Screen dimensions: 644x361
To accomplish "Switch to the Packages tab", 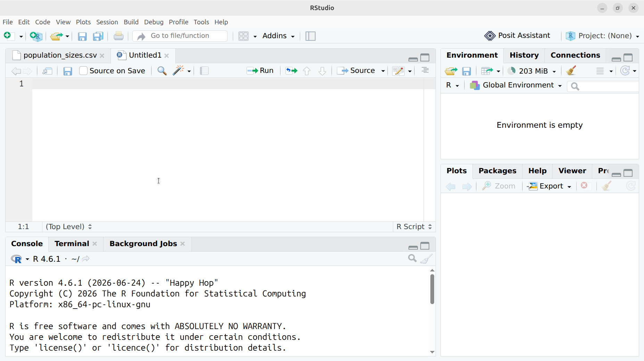I will point(497,171).
